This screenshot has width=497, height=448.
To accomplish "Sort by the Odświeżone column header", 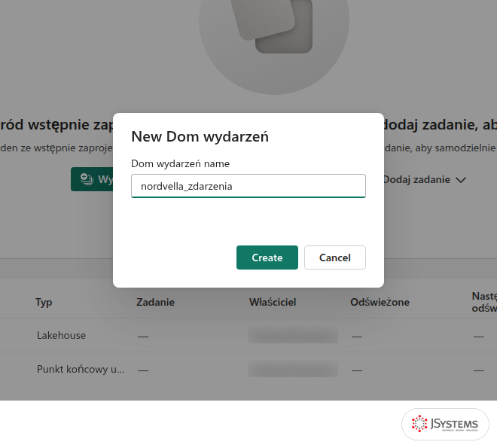I will point(380,302).
